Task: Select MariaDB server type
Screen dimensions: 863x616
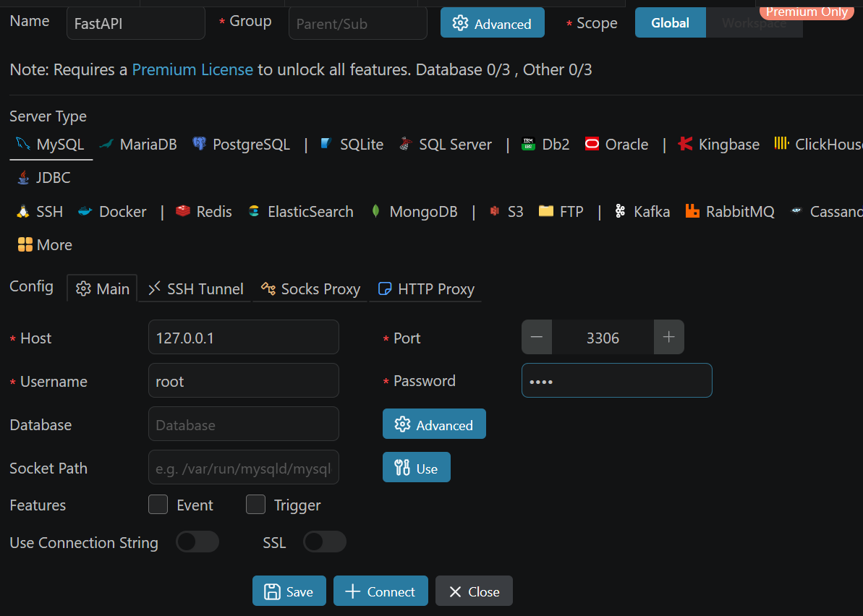Action: [x=138, y=145]
